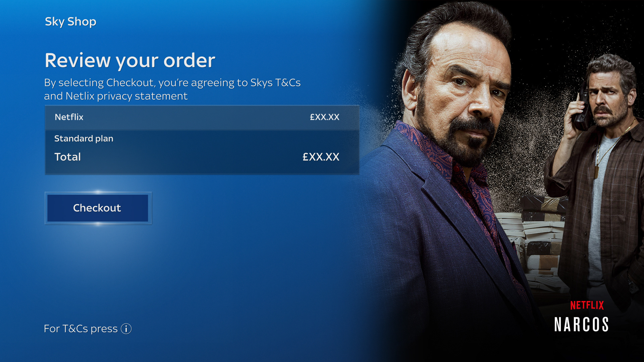Click the Review your order heading
The height and width of the screenshot is (362, 644).
tap(130, 61)
